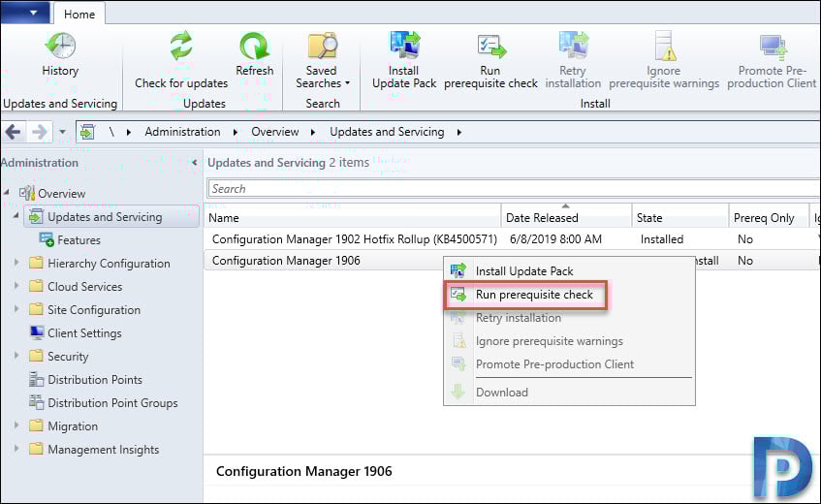Select the Configuration Manager 1902 Hotfix Rollup row
Screen dimensions: 821x504
click(x=512, y=239)
